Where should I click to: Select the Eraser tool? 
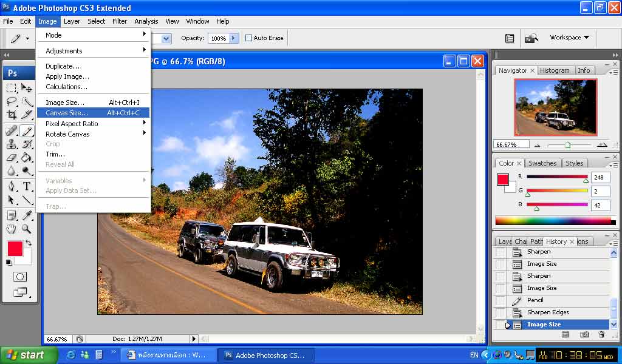[x=12, y=158]
